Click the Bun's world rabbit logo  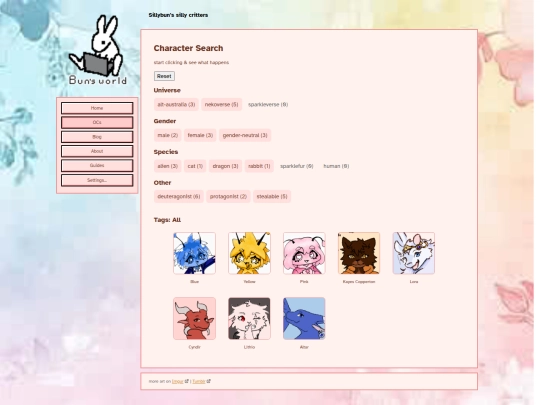[x=97, y=50]
